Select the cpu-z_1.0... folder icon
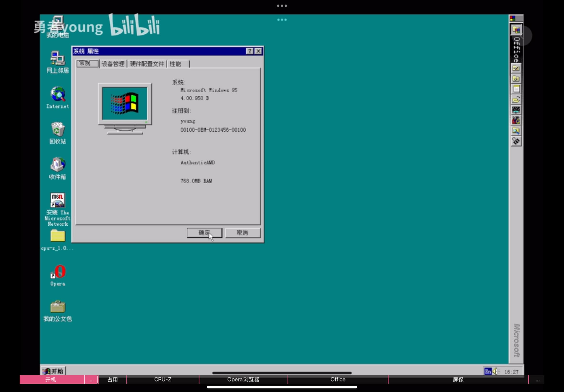 tap(58, 240)
